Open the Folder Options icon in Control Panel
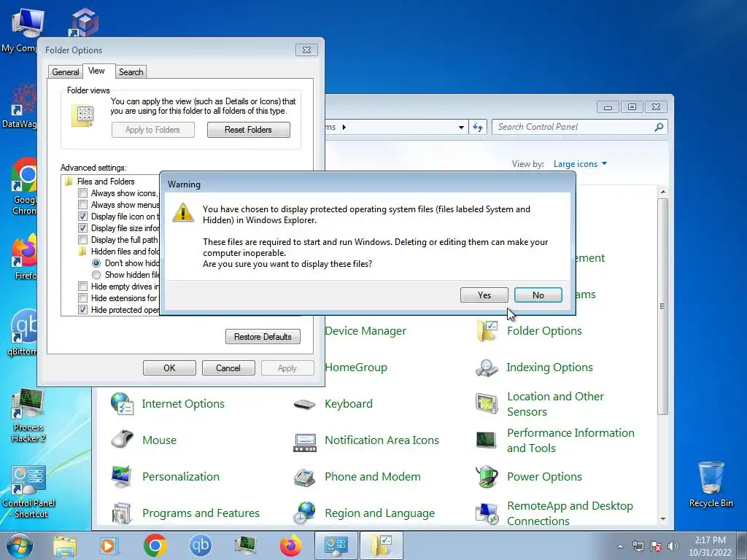This screenshot has height=560, width=747. (x=487, y=331)
